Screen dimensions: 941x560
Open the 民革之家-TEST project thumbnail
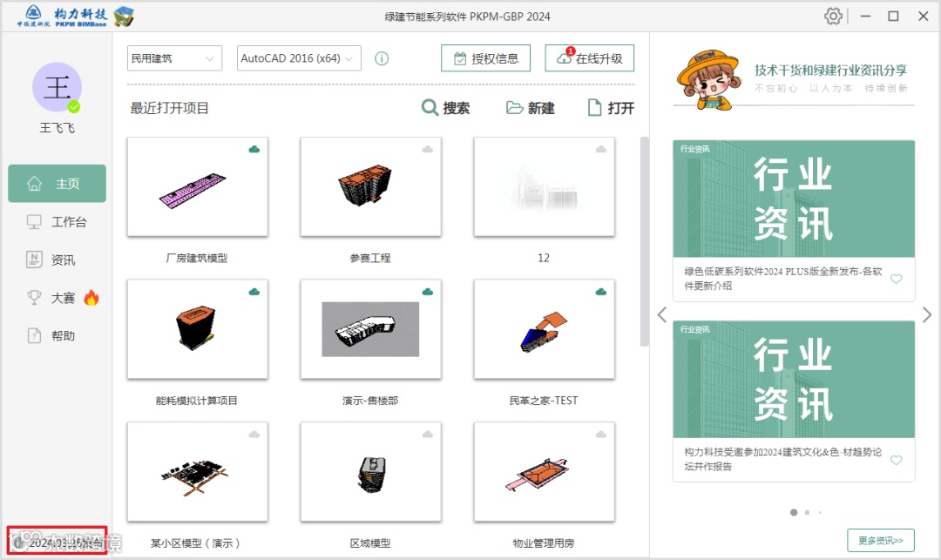pos(545,329)
